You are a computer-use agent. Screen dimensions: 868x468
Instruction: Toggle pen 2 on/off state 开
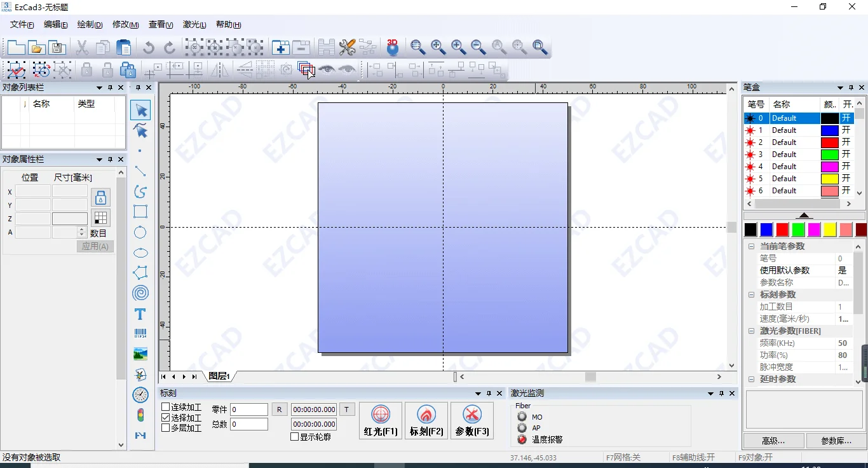[846, 142]
